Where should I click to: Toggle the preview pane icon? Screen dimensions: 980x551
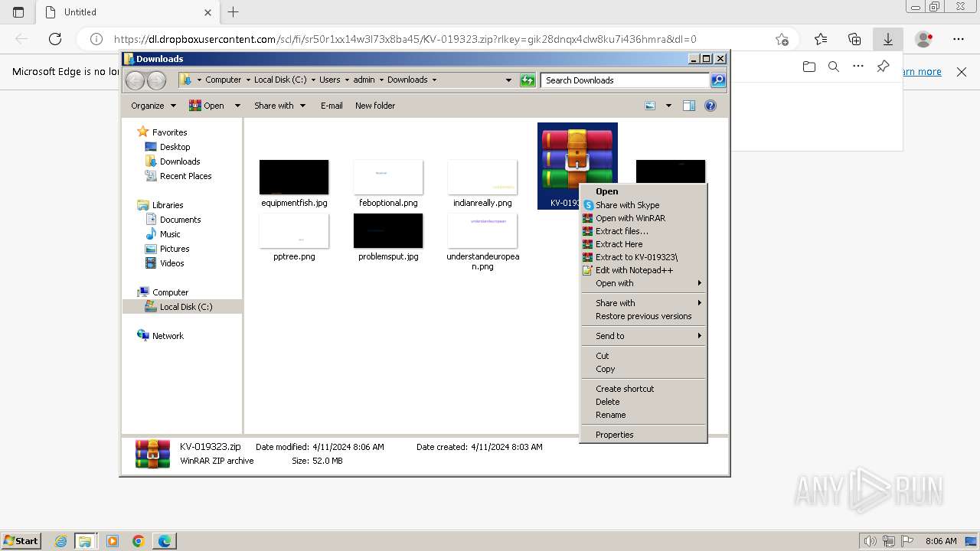(x=689, y=106)
